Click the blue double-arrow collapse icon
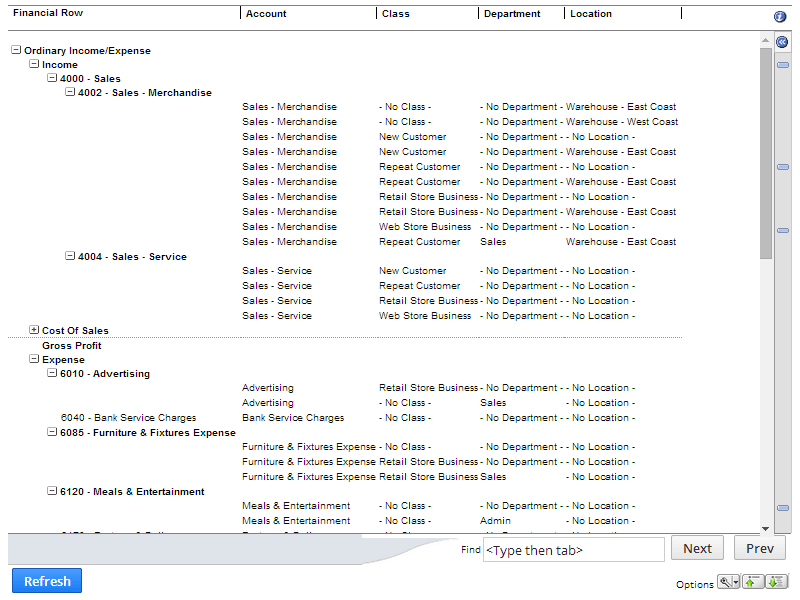The height and width of the screenshot is (600, 800). coord(782,42)
